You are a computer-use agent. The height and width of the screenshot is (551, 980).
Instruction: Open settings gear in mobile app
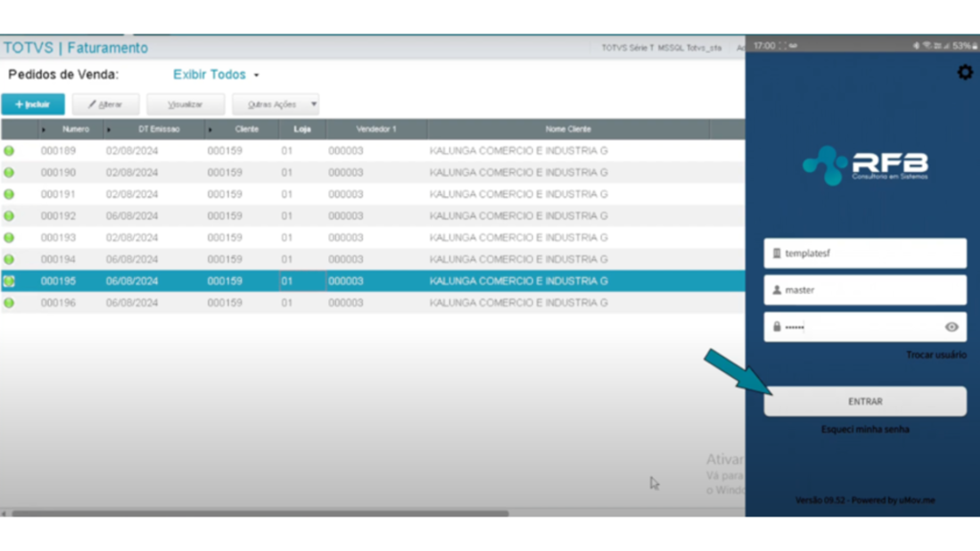[965, 73]
